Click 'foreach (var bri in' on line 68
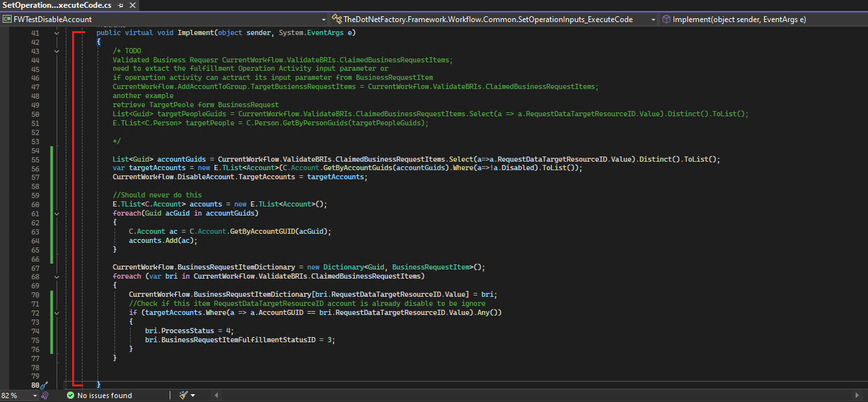 point(151,276)
